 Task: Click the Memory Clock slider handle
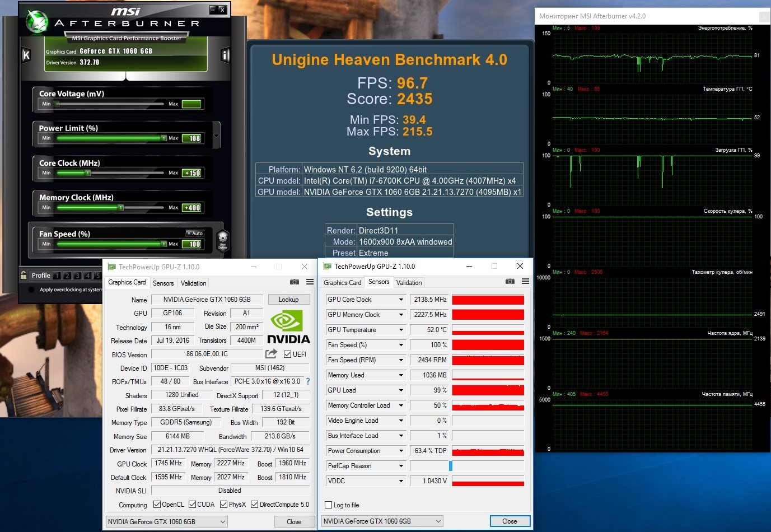pyautogui.click(x=120, y=208)
